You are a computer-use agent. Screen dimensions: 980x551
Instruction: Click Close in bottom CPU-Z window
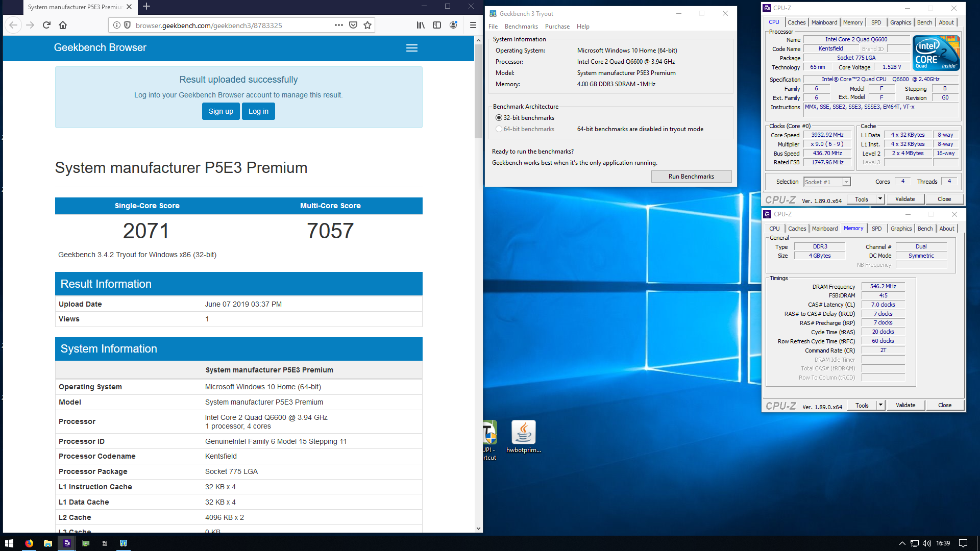tap(945, 405)
